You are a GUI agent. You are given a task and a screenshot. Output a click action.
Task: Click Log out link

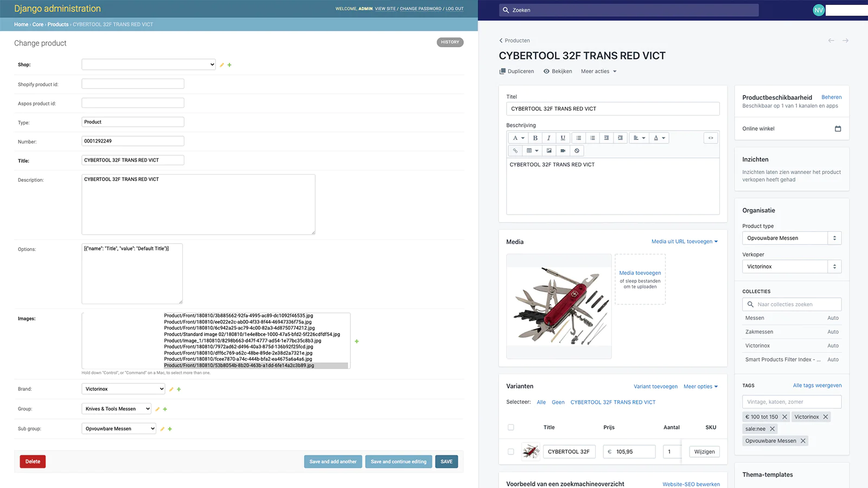click(455, 9)
